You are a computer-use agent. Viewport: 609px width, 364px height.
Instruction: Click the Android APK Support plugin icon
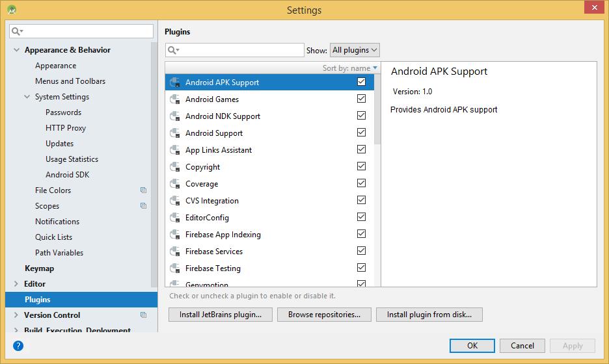175,83
